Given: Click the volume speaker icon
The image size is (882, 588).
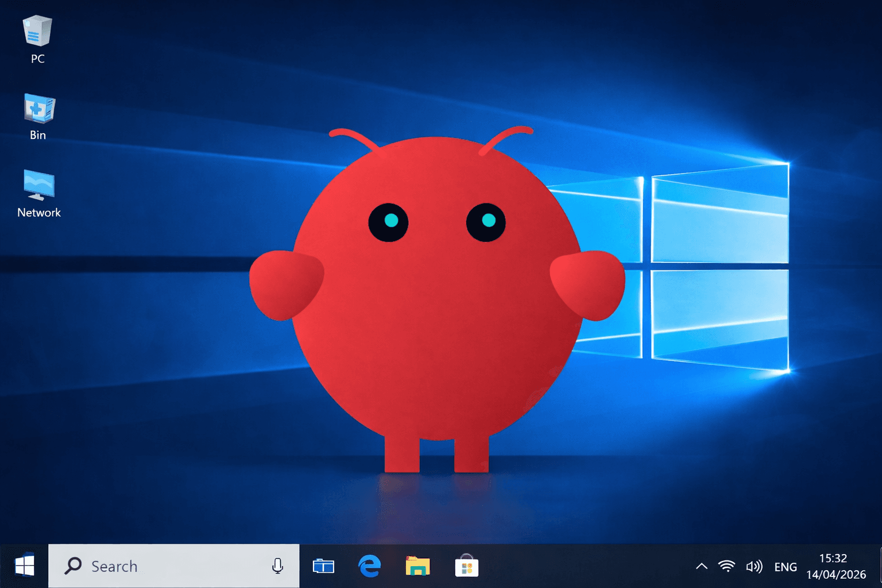Looking at the screenshot, I should tap(754, 566).
